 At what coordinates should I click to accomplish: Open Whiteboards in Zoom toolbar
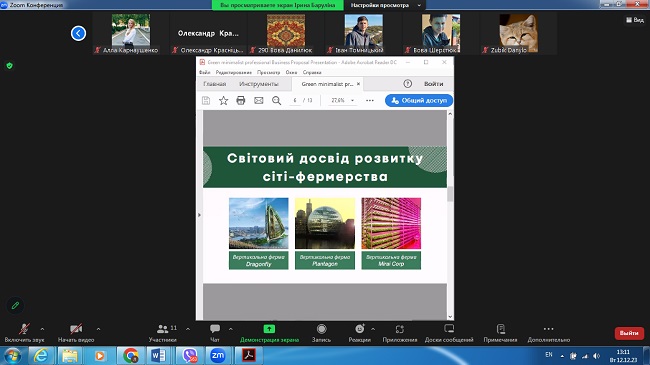click(449, 333)
